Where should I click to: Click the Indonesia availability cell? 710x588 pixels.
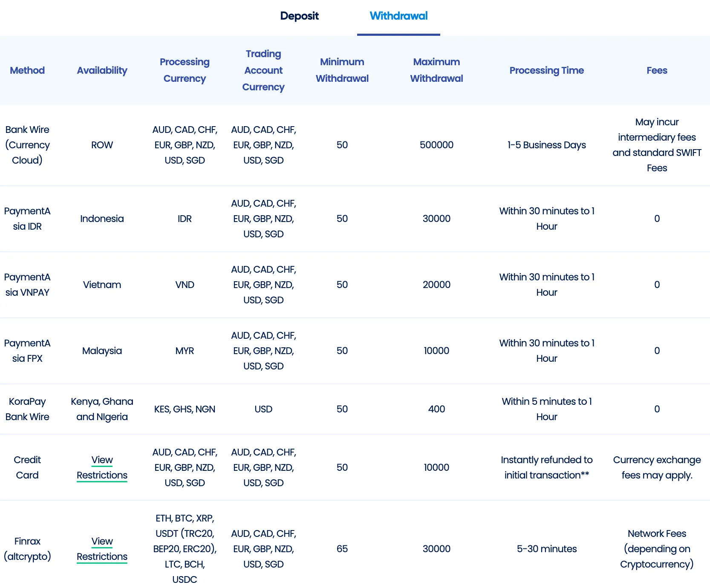pos(102,219)
